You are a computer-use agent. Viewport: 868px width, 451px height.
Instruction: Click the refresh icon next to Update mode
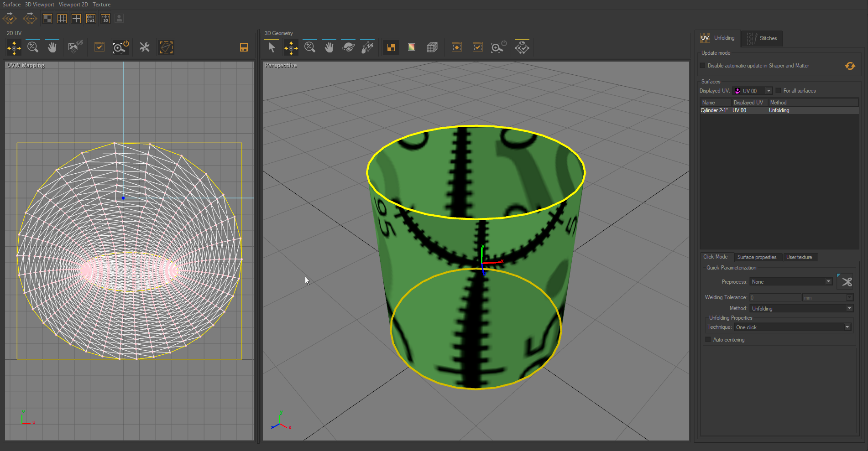850,66
